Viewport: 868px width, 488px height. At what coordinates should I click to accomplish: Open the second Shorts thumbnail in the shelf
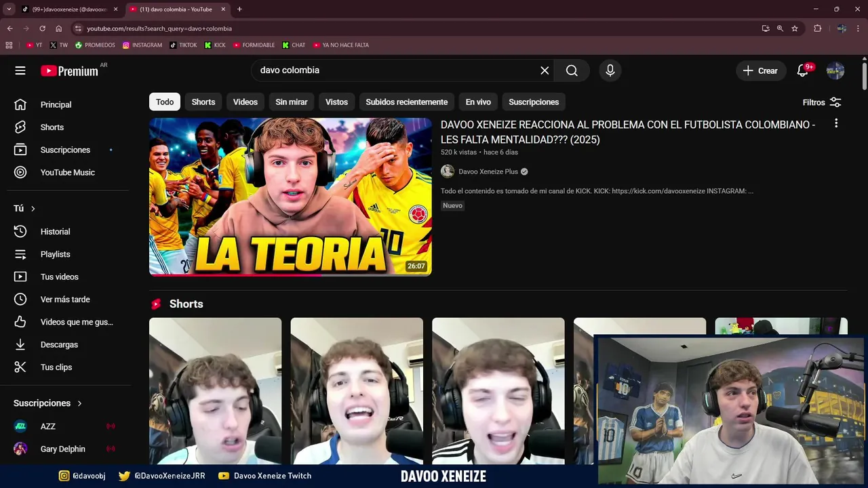tap(357, 391)
